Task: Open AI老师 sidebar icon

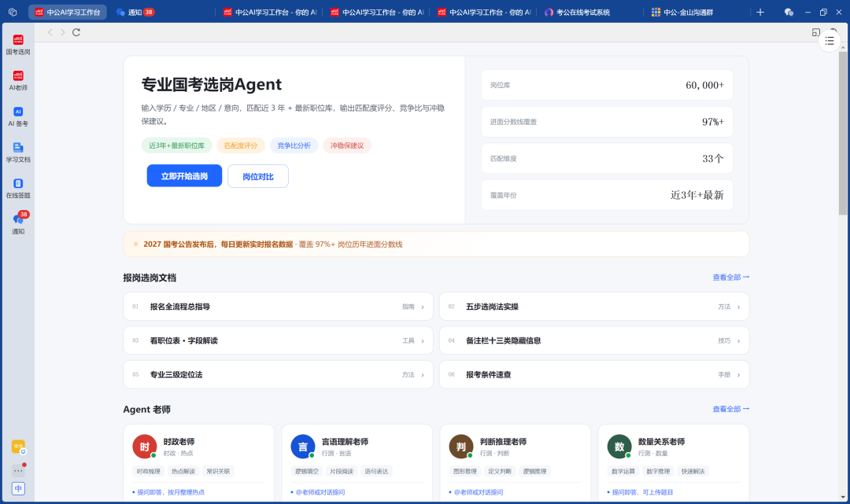Action: (x=18, y=80)
